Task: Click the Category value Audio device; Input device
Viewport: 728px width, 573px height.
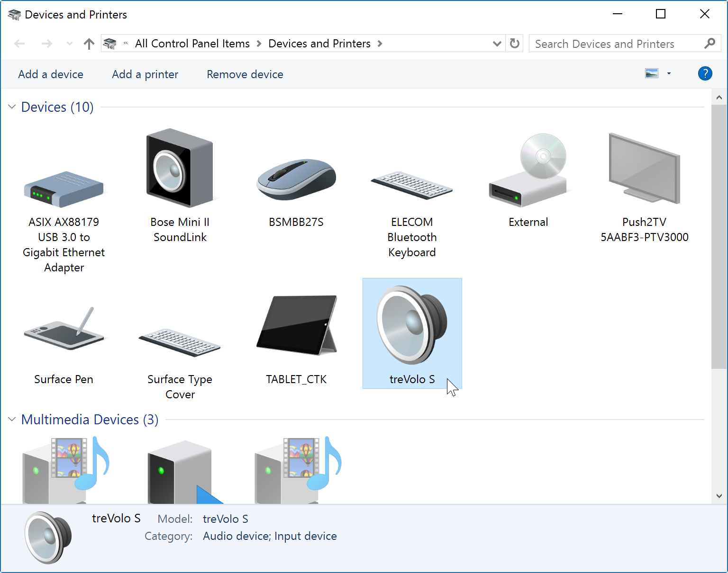Action: pyautogui.click(x=270, y=536)
